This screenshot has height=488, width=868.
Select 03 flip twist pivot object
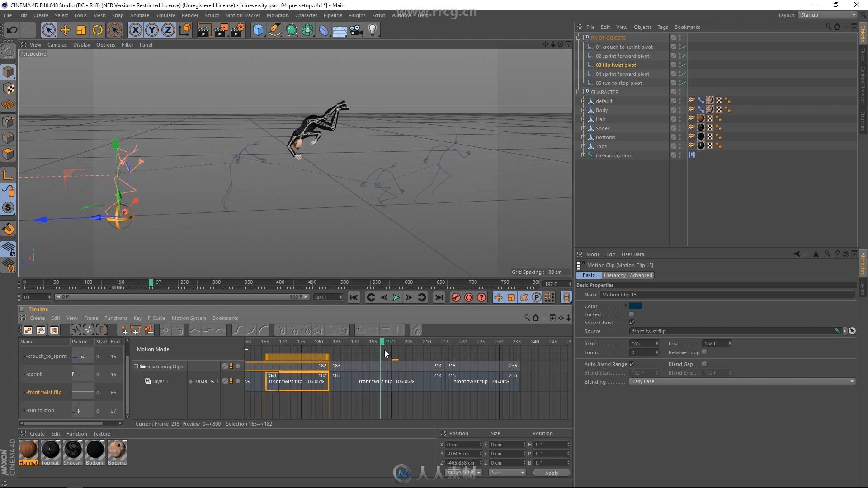coord(615,65)
